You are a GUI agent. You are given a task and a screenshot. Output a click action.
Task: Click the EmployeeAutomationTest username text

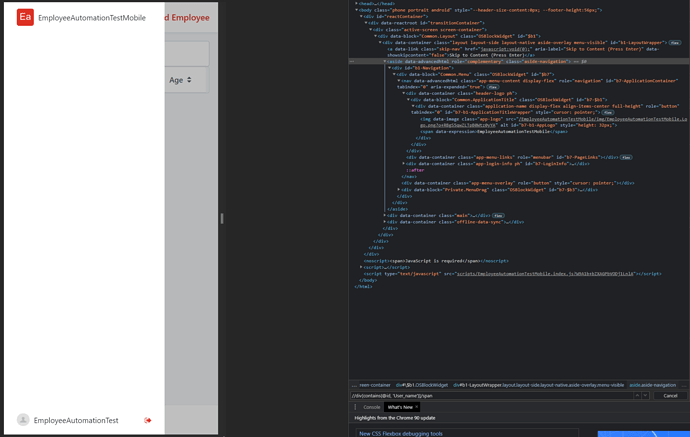click(x=76, y=420)
